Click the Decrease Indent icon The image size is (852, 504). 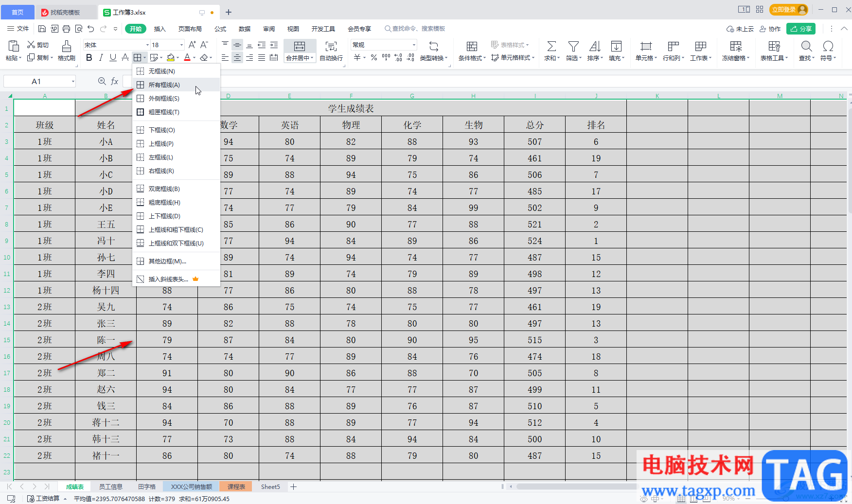pos(262,45)
